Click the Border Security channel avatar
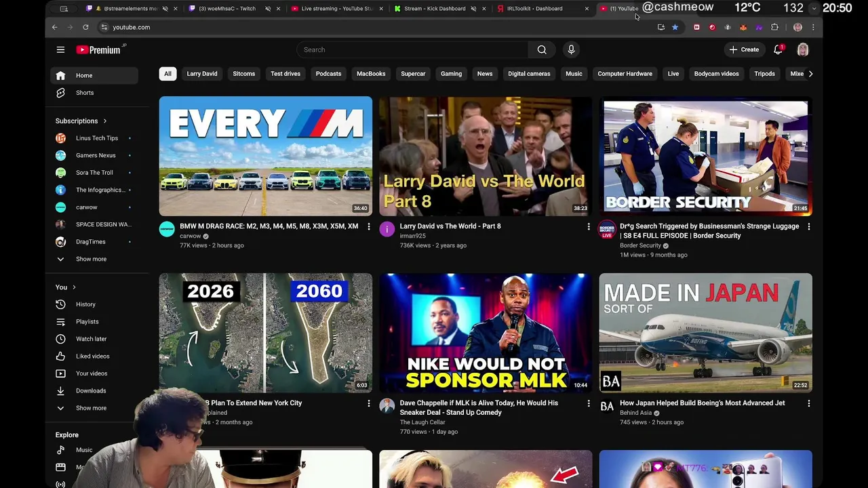 click(x=607, y=229)
